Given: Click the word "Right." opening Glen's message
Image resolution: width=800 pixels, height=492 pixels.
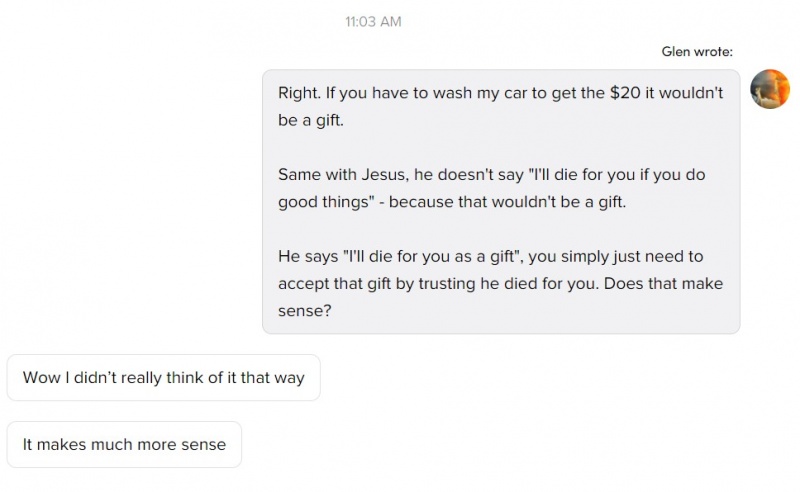Looking at the screenshot, I should (x=299, y=93).
